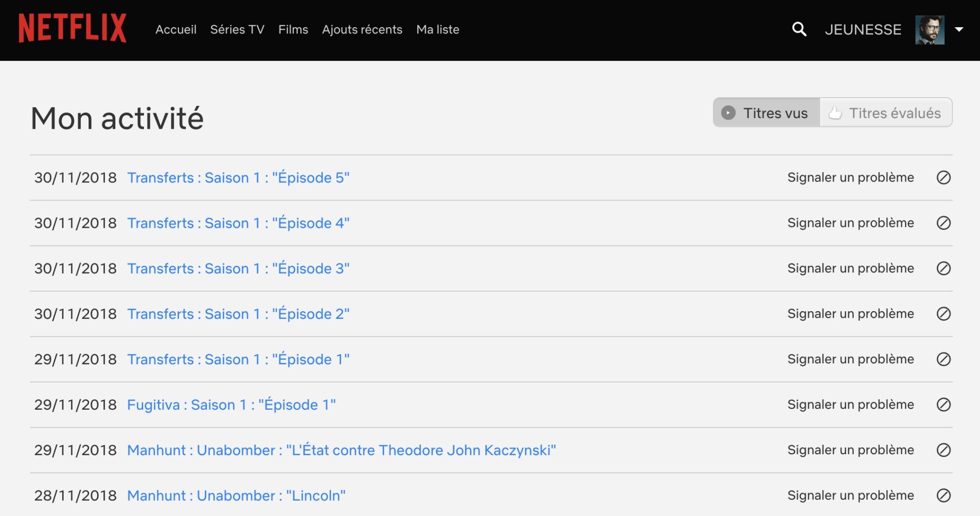Open Transferts Saison 1 Épisode 3 link
980x516 pixels.
238,269
